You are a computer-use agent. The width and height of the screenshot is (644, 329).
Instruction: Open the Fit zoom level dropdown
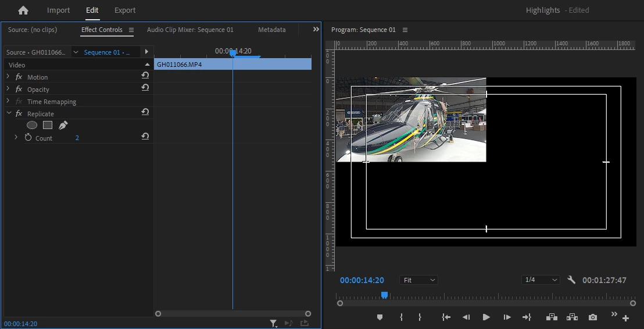418,280
